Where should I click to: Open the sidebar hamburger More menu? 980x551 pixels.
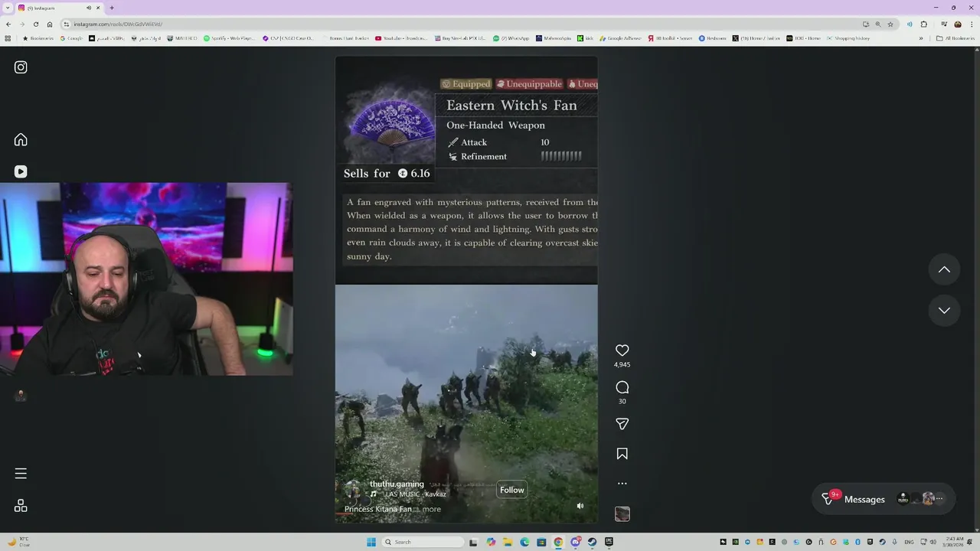click(x=21, y=474)
